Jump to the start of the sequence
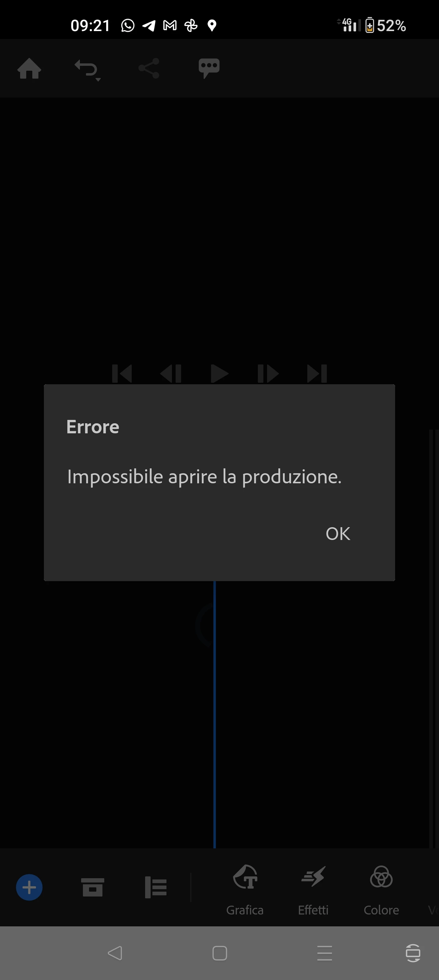The height and width of the screenshot is (980, 439). point(122,373)
